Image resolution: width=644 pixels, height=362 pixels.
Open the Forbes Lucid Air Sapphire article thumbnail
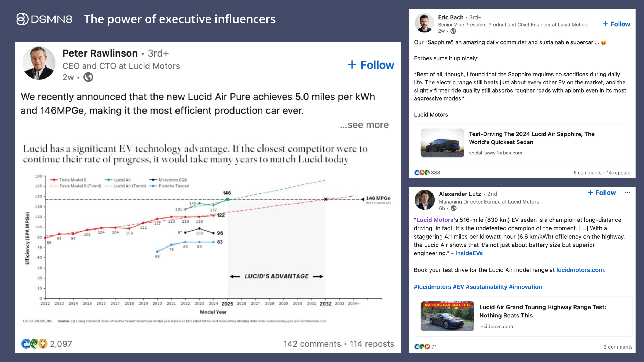442,143
